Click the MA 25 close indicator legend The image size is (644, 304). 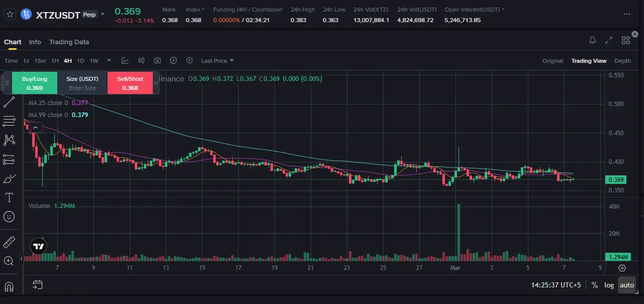pos(58,103)
